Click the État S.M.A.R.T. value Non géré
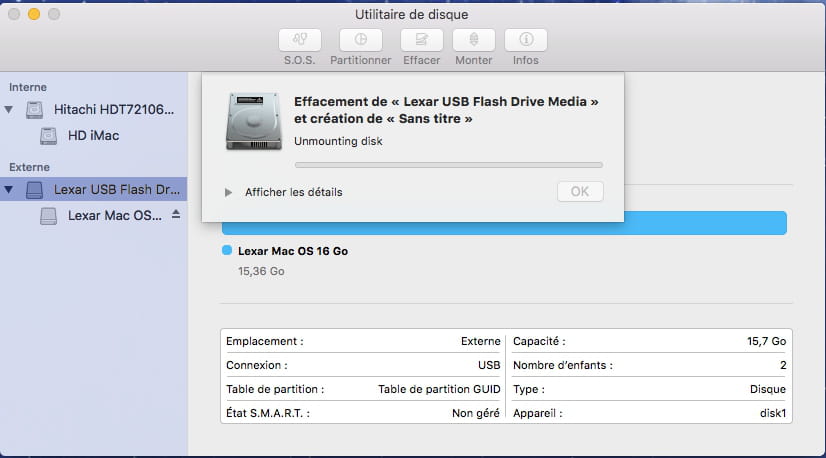This screenshot has width=826, height=458. click(x=476, y=413)
